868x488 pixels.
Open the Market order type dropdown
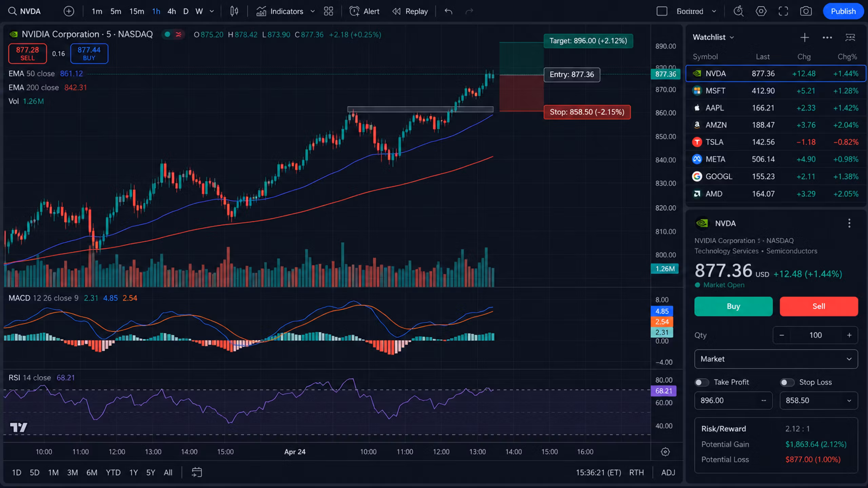point(776,359)
